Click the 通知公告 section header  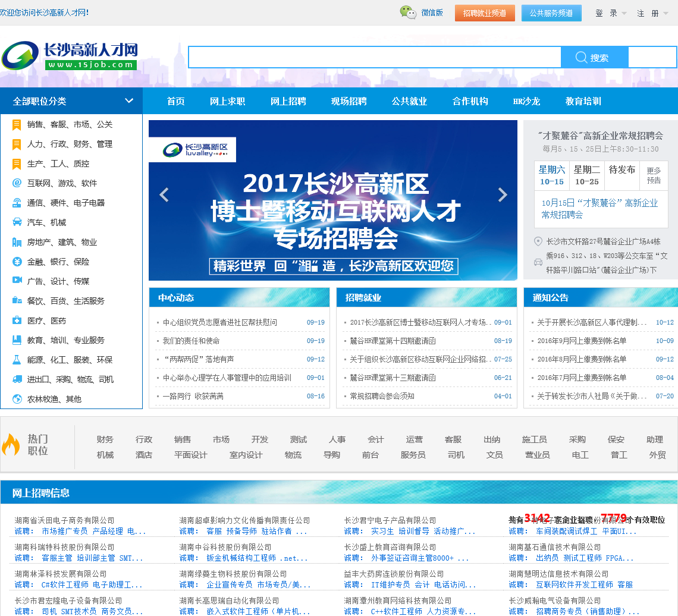(x=601, y=297)
